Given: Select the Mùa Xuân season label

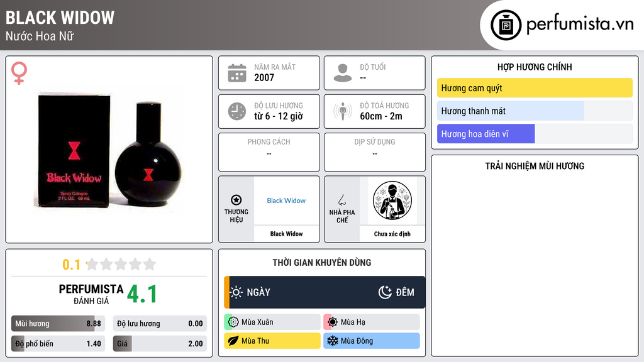Looking at the screenshot, I should click(x=257, y=322).
